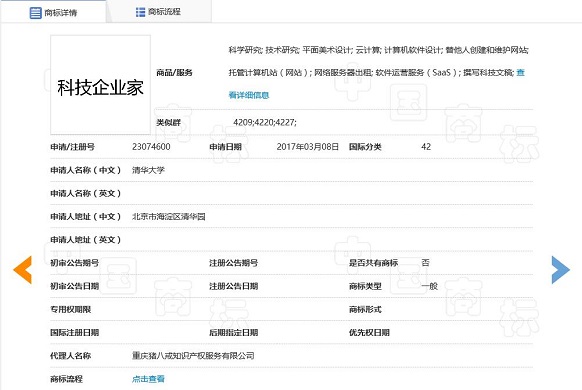Open the 查看详细信息 link
The width and height of the screenshot is (582, 390).
pyautogui.click(x=249, y=95)
